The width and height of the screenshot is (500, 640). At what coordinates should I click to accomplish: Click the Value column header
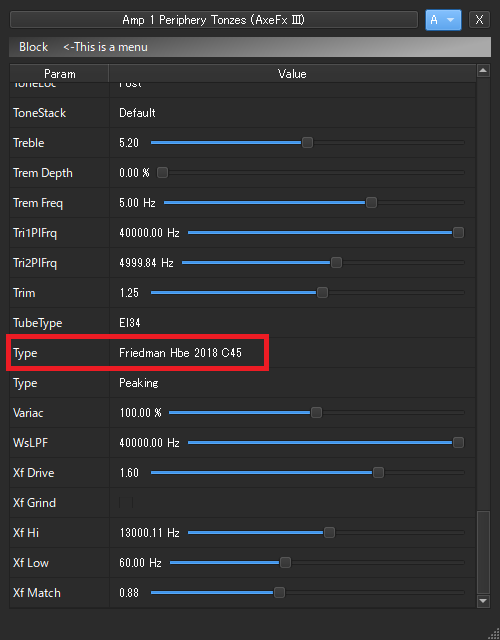[x=292, y=74]
